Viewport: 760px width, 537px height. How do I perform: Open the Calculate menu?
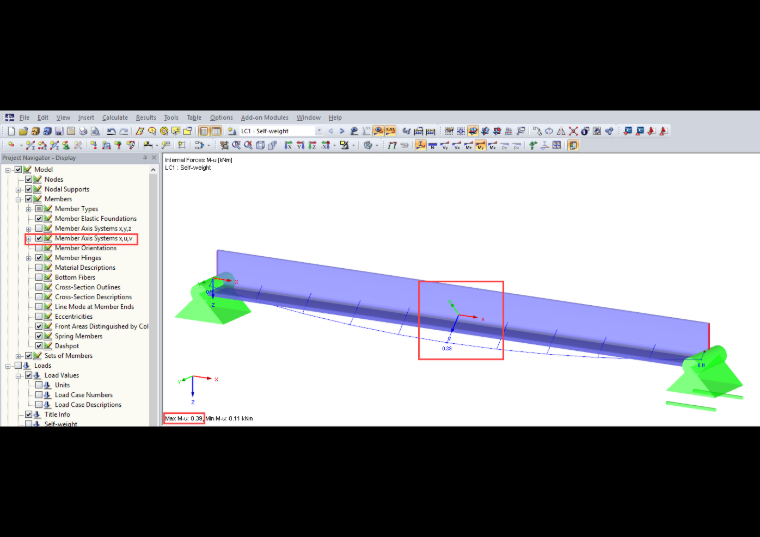tap(115, 117)
